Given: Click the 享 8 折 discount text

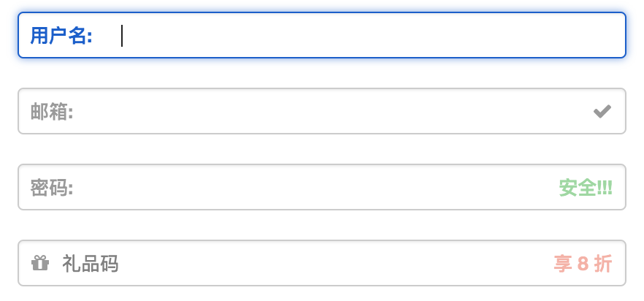Looking at the screenshot, I should pos(583,264).
